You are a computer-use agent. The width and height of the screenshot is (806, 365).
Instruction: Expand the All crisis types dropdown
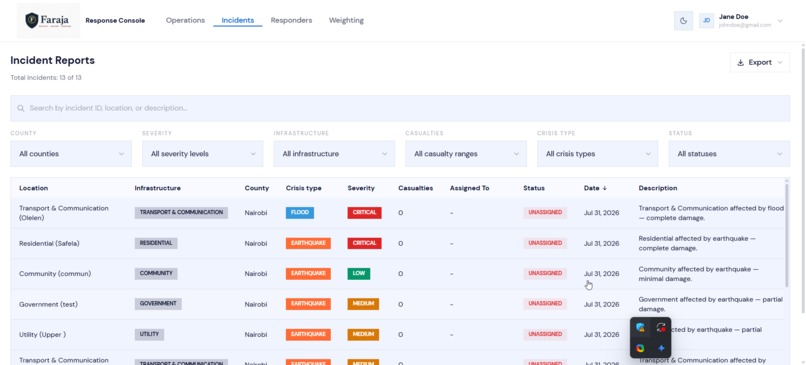[x=597, y=154]
